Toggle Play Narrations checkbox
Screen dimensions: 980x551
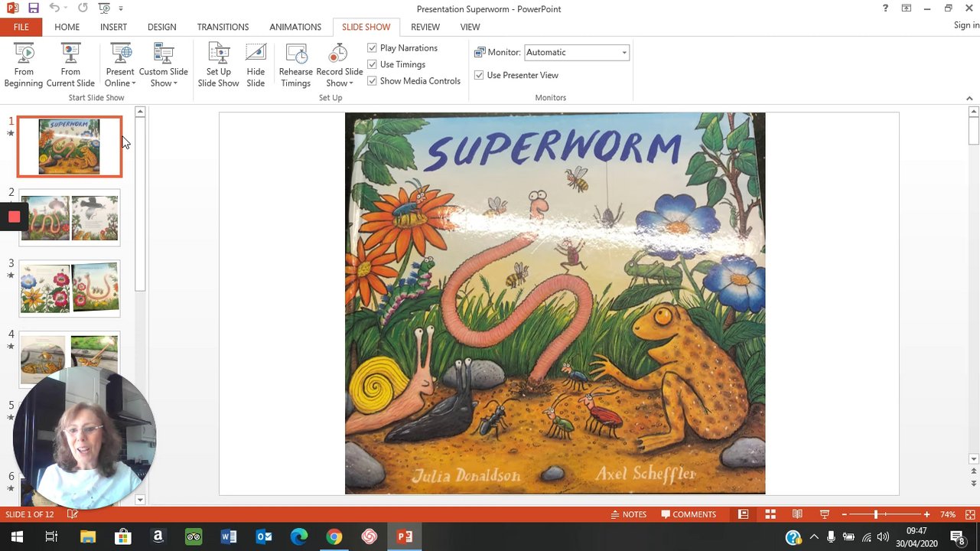pyautogui.click(x=372, y=47)
